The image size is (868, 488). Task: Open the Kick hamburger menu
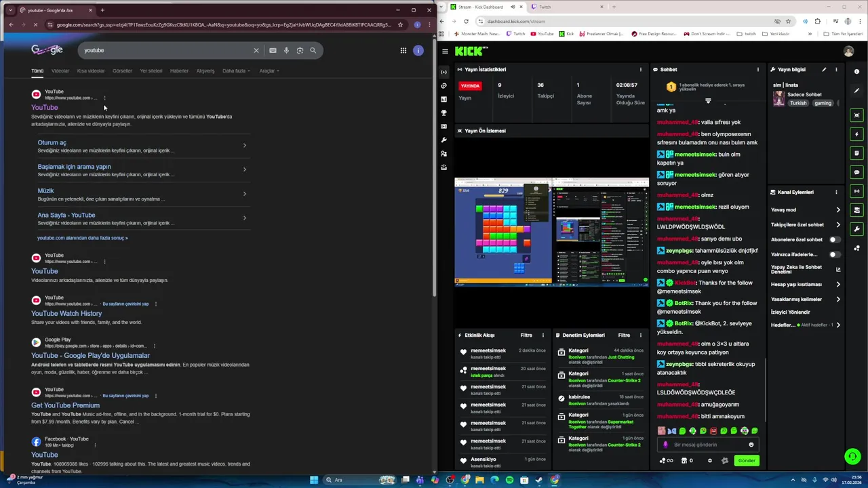click(x=445, y=51)
